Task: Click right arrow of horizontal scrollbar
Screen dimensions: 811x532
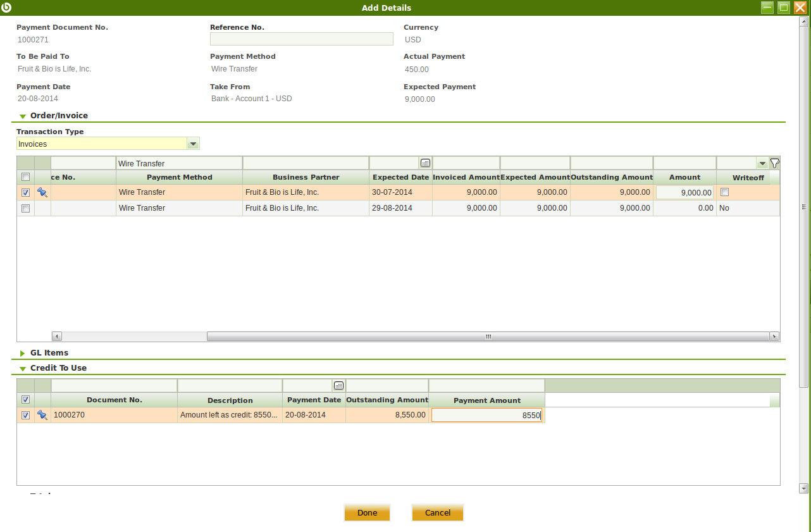Action: pyautogui.click(x=774, y=337)
